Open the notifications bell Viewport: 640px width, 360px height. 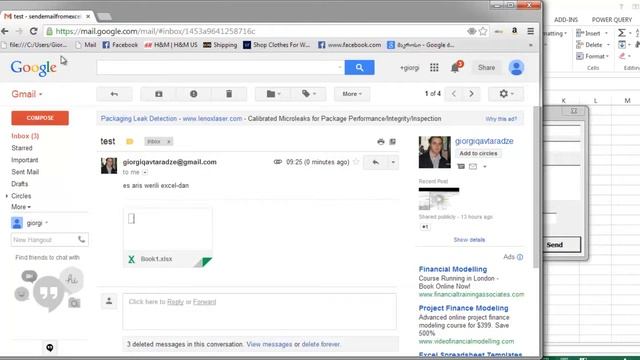455,68
